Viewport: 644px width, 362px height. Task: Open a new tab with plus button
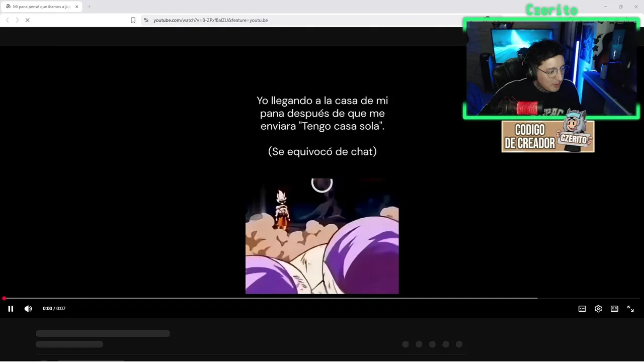pyautogui.click(x=89, y=7)
